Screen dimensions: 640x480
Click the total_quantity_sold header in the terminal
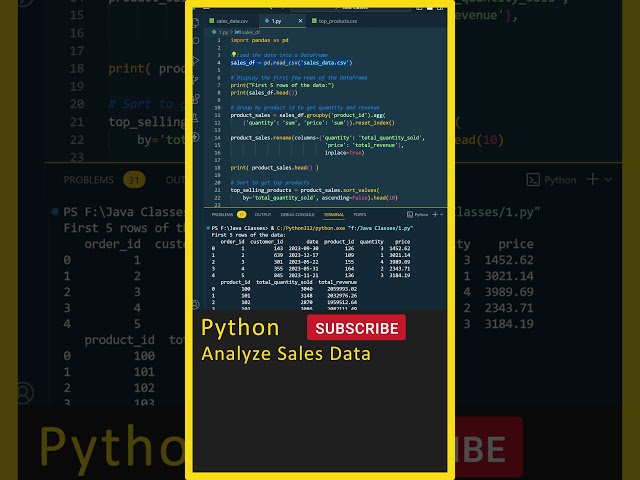click(x=284, y=282)
